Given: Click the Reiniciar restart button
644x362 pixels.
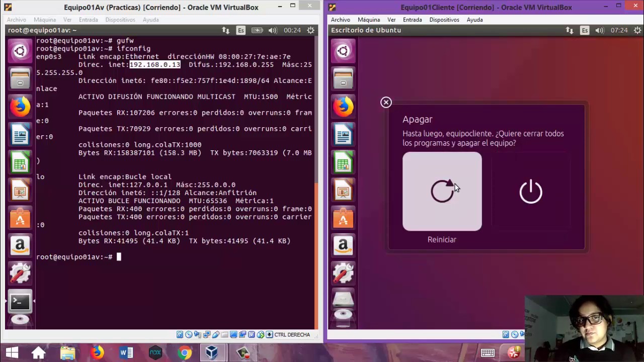Looking at the screenshot, I should pos(442,192).
